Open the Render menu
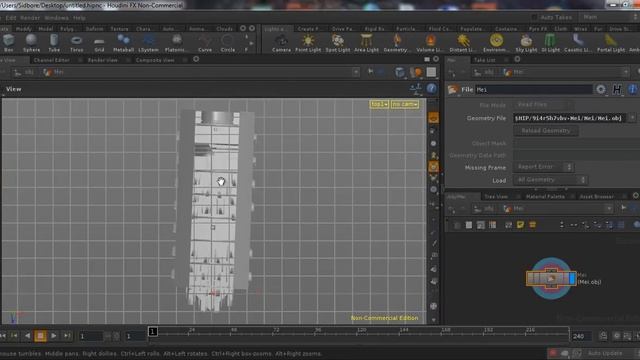The height and width of the screenshot is (360, 640). point(30,18)
